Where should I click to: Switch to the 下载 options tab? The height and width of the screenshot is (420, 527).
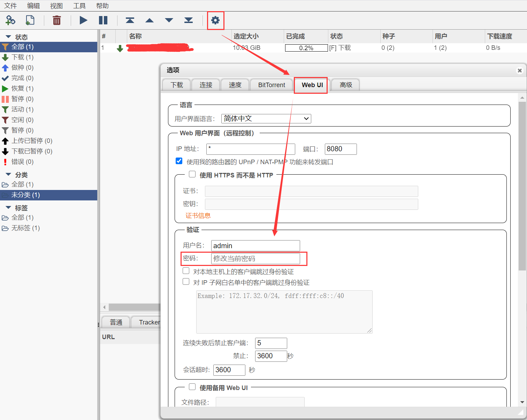click(x=177, y=85)
